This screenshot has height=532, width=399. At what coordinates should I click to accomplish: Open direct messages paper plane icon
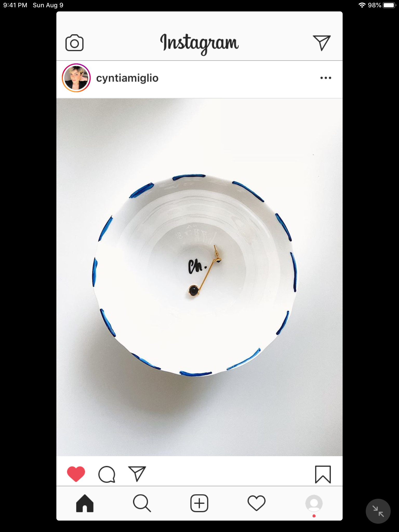point(322,43)
